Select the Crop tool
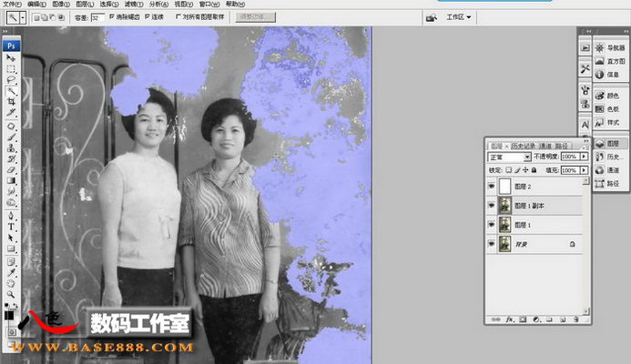This screenshot has width=631, height=364. [x=11, y=102]
